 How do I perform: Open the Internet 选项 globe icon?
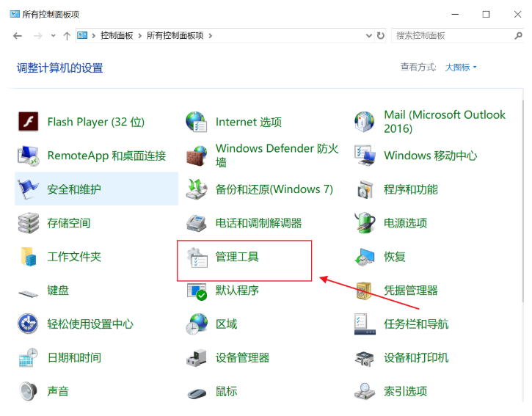click(197, 122)
